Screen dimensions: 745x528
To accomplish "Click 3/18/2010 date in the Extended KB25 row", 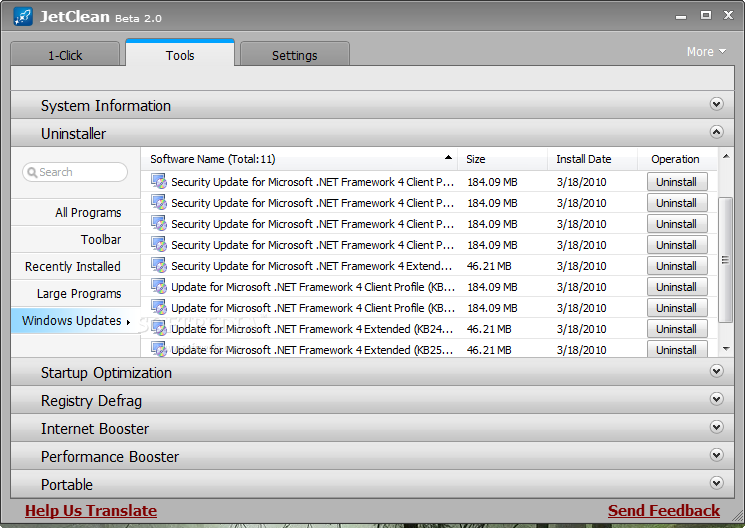I will [581, 350].
